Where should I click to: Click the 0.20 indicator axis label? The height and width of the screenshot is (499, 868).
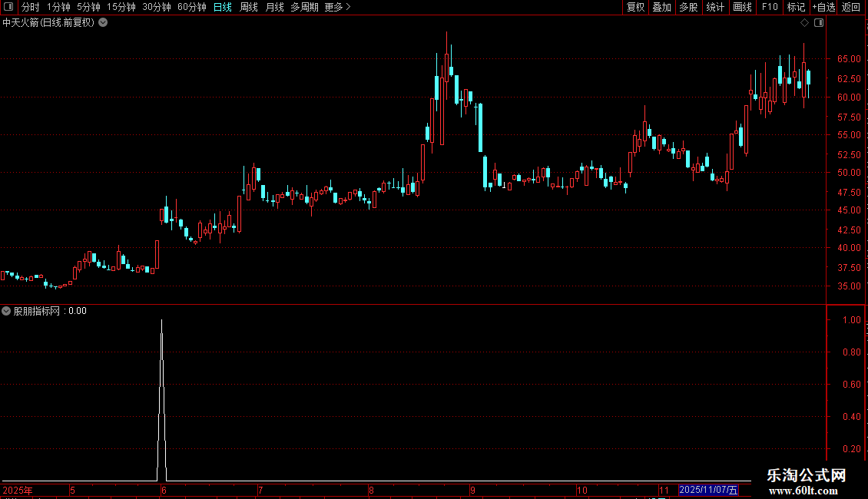[x=851, y=448]
